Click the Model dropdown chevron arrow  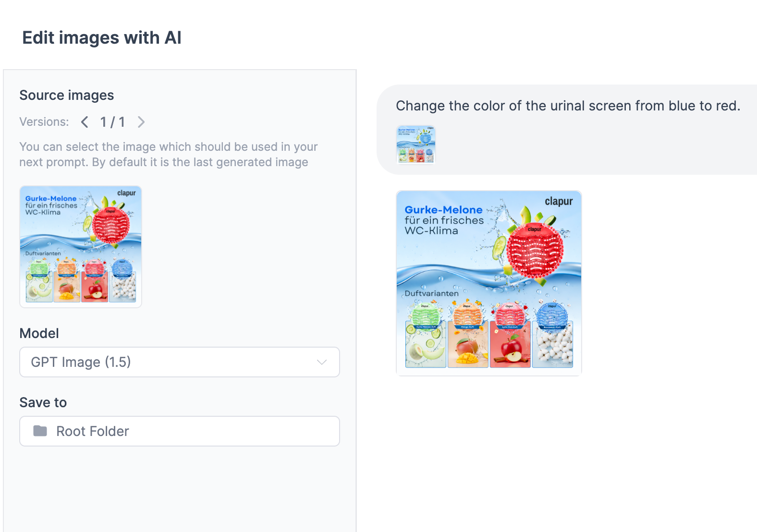pyautogui.click(x=322, y=362)
